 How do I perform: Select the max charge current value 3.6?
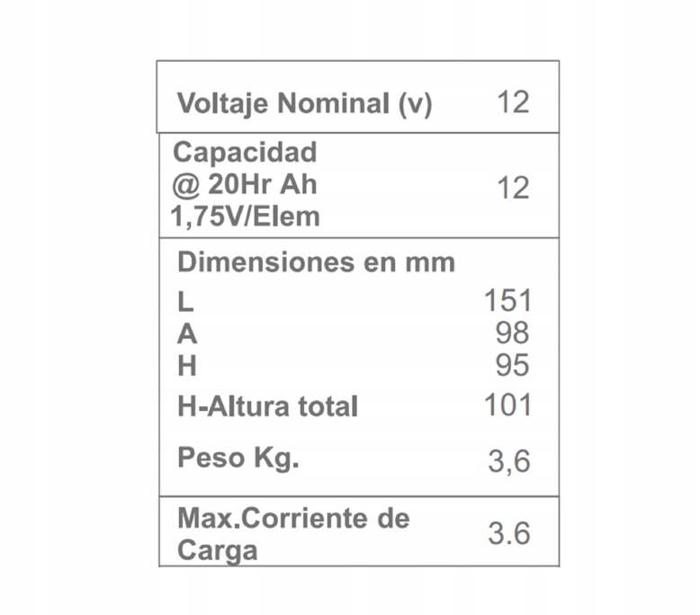[509, 533]
